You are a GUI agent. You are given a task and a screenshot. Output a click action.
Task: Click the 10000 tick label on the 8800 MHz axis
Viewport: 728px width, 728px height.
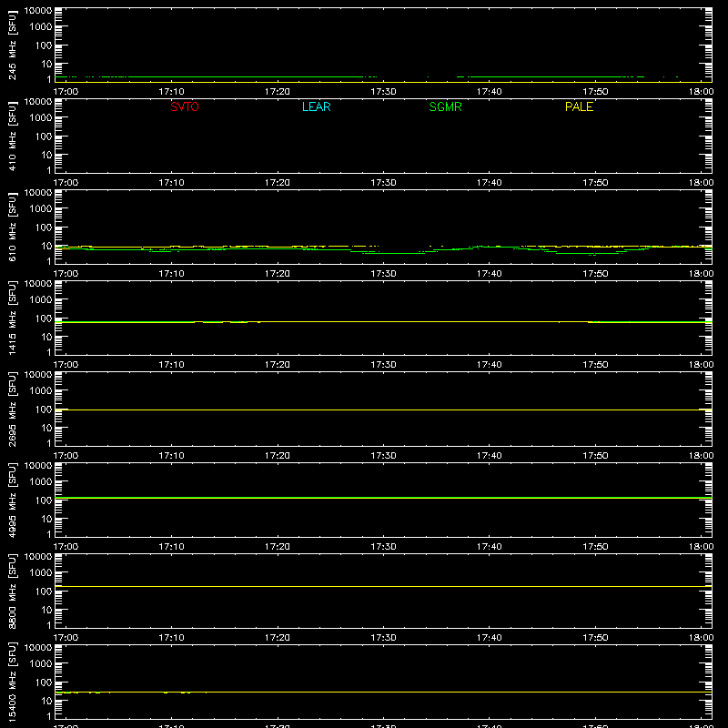[x=38, y=557]
